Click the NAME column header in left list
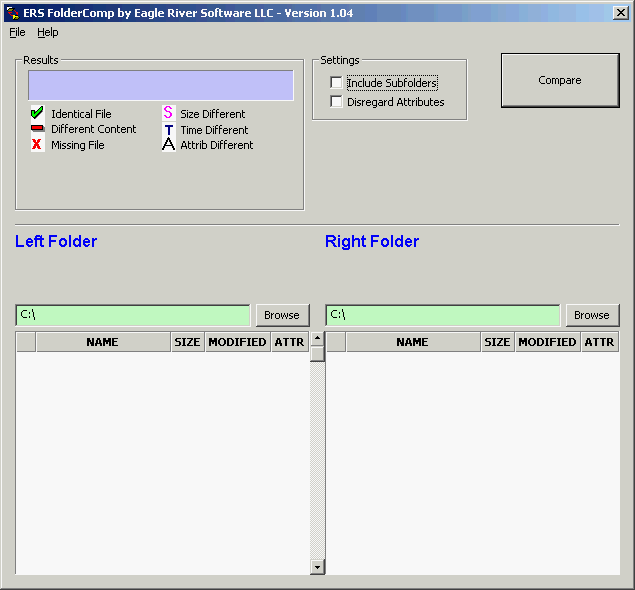Image resolution: width=635 pixels, height=590 pixels. pyautogui.click(x=103, y=342)
